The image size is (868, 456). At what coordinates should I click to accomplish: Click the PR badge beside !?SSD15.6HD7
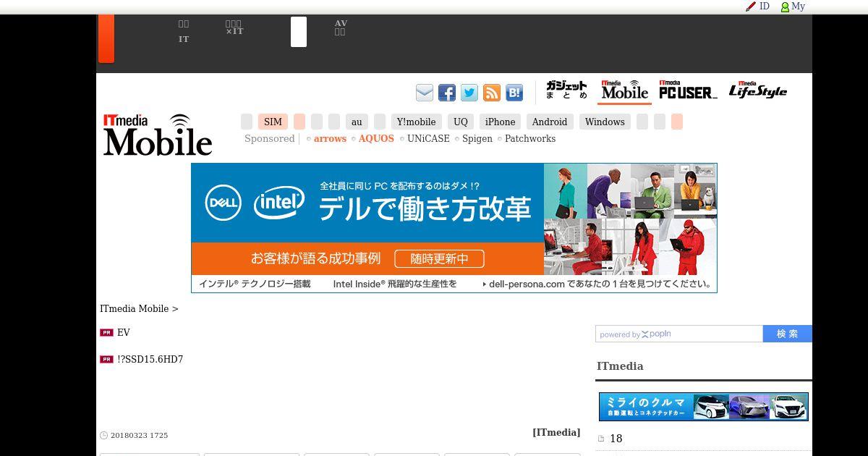tap(106, 359)
